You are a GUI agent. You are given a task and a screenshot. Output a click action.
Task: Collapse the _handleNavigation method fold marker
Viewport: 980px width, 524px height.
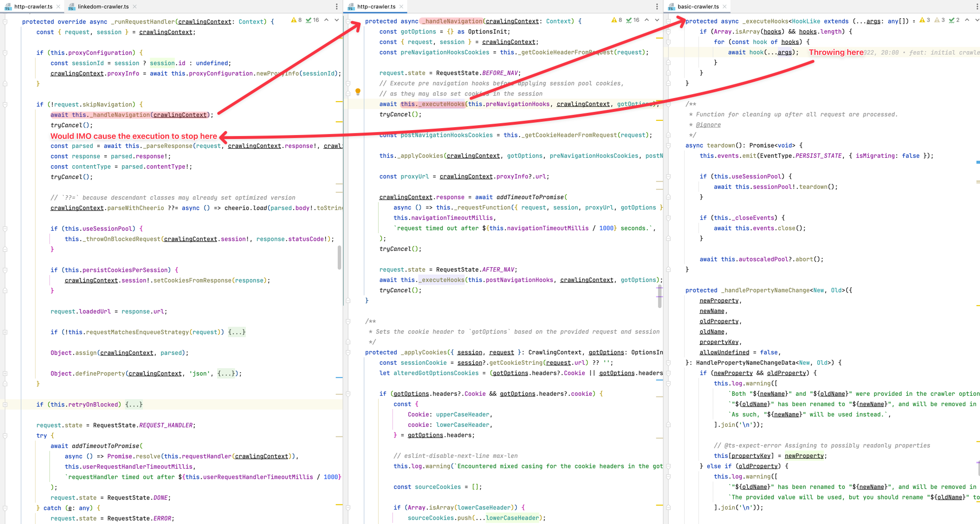click(348, 22)
